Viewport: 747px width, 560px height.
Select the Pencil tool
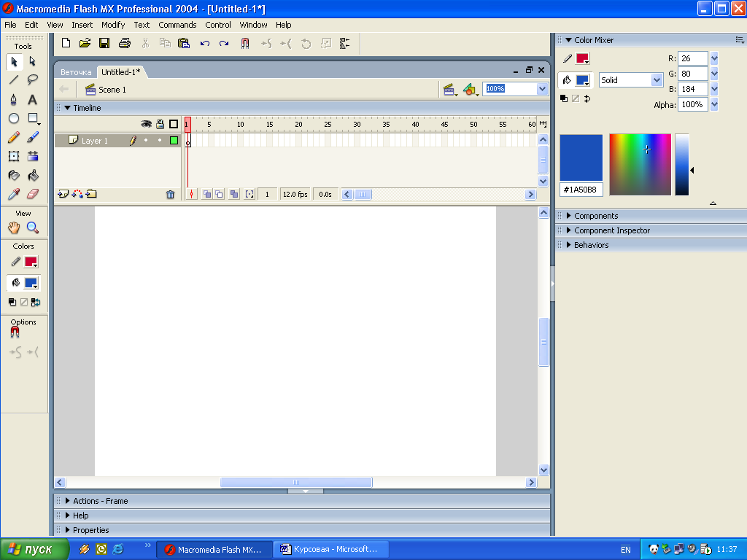(14, 138)
